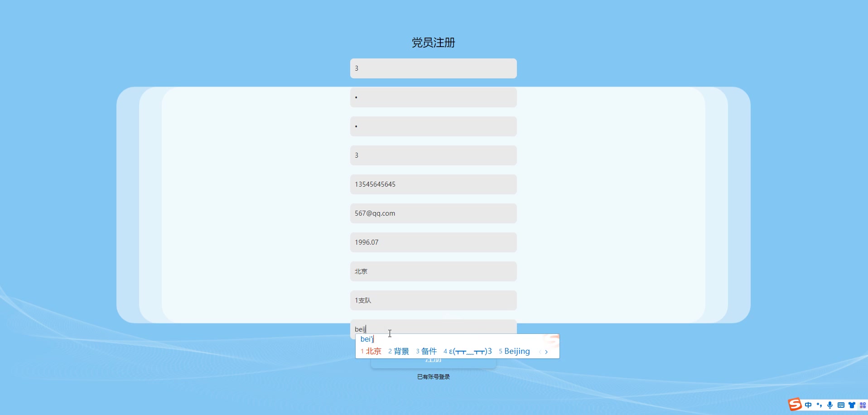Image resolution: width=868 pixels, height=415 pixels.
Task: Activate voice input with the microphone icon
Action: (829, 405)
